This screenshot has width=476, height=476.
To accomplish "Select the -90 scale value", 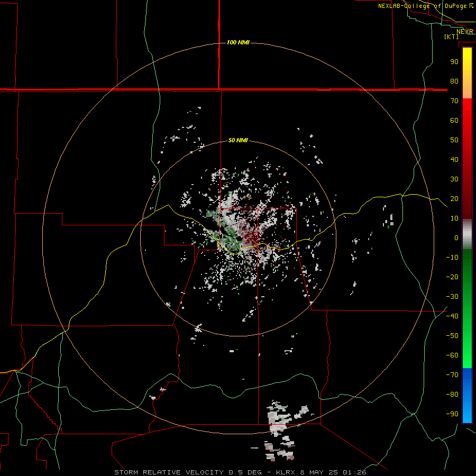I will point(452,414).
